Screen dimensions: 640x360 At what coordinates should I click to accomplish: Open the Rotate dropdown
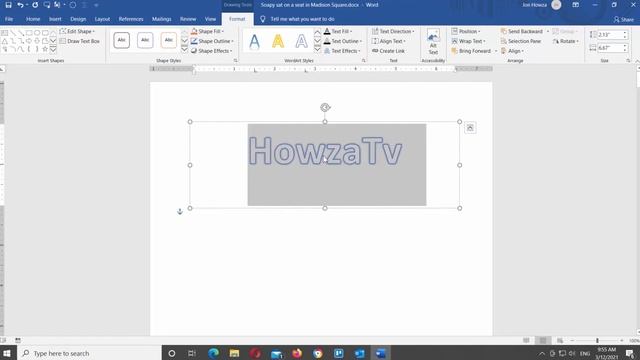coord(566,41)
